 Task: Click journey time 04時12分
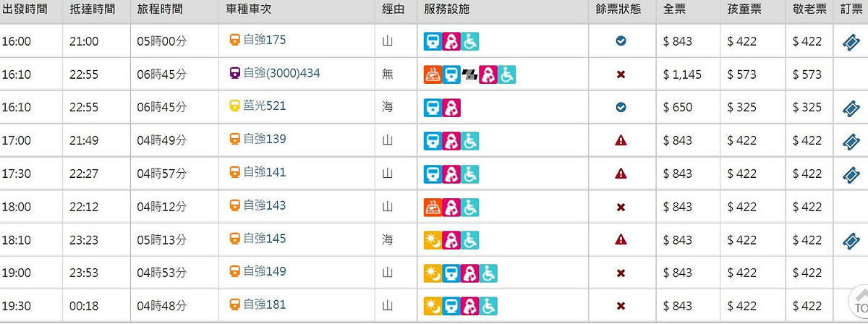[x=161, y=207]
